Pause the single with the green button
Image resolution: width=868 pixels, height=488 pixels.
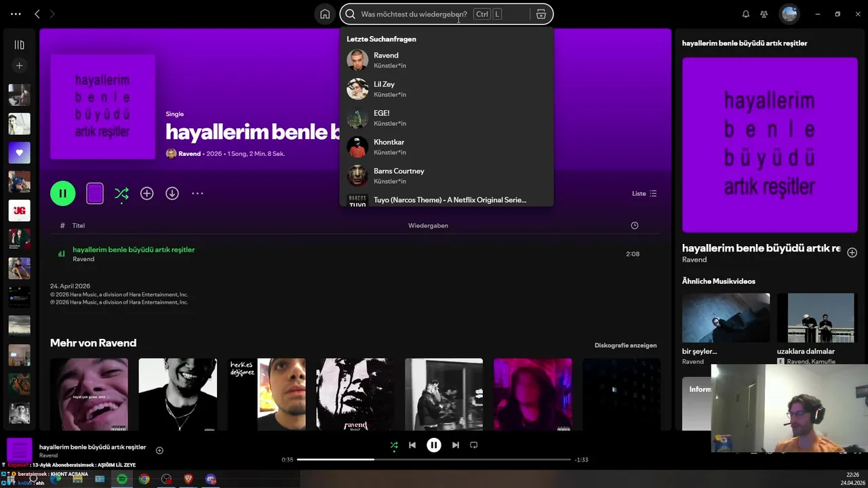pos(62,193)
